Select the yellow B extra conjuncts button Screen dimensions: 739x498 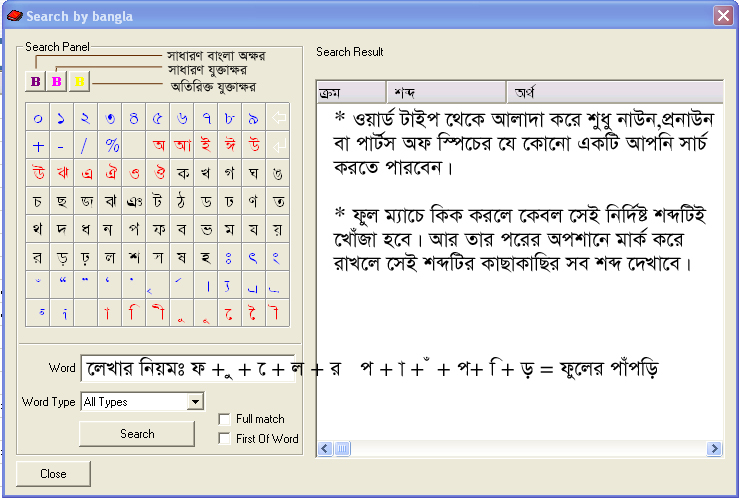point(79,82)
